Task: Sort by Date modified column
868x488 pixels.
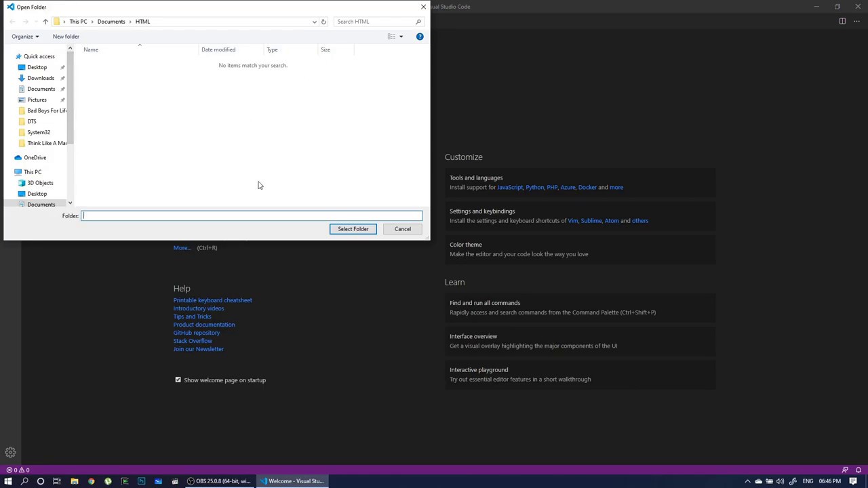Action: pyautogui.click(x=231, y=49)
